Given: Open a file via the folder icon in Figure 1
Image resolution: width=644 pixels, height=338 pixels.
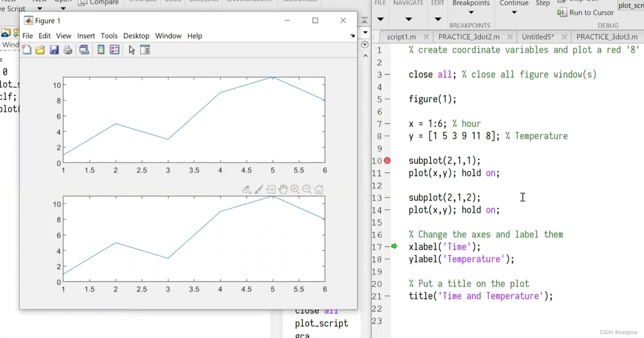Looking at the screenshot, I should (x=40, y=50).
